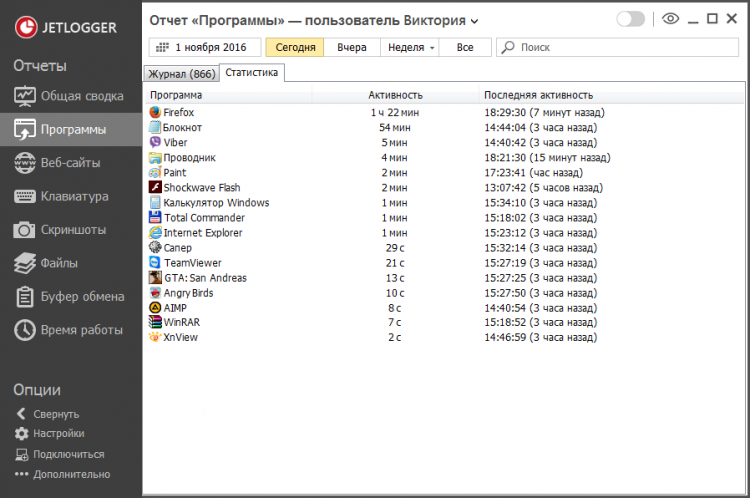The width and height of the screenshot is (750, 498).
Task: Open Клавиатура keyboard icon
Action: 24,196
